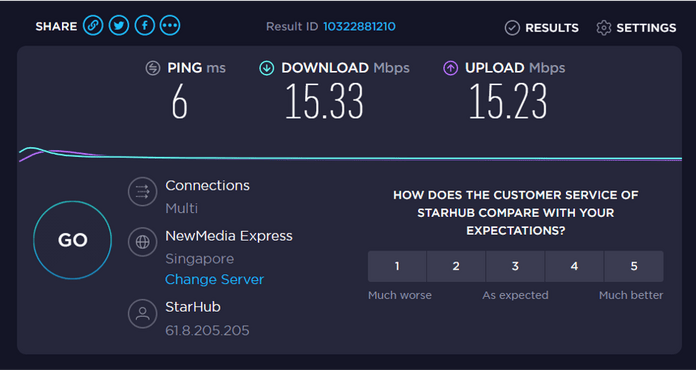Select rating 3 As expected
The width and height of the screenshot is (696, 370).
pos(515,266)
